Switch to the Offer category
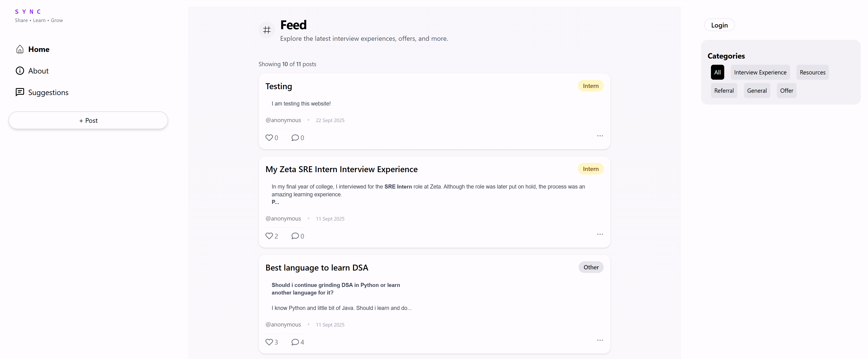 pyautogui.click(x=786, y=91)
